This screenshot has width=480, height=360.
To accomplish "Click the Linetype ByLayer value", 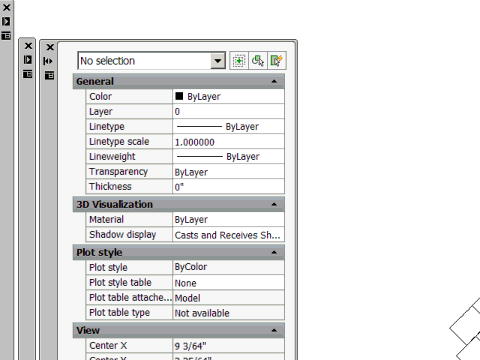I will [228, 127].
